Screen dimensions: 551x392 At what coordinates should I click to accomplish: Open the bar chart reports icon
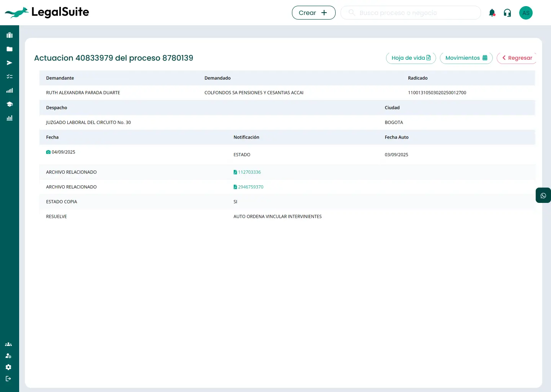[x=10, y=118]
